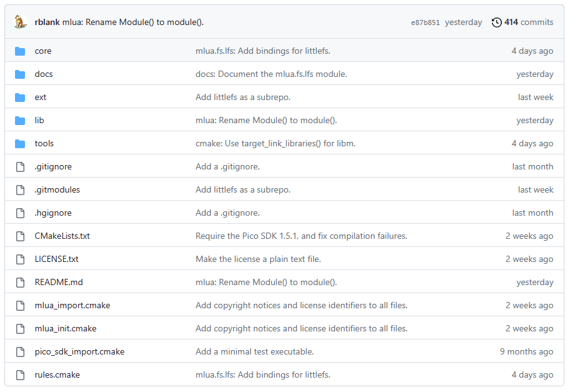The image size is (570, 392).
Task: Open rblank user profile link
Action: point(47,22)
